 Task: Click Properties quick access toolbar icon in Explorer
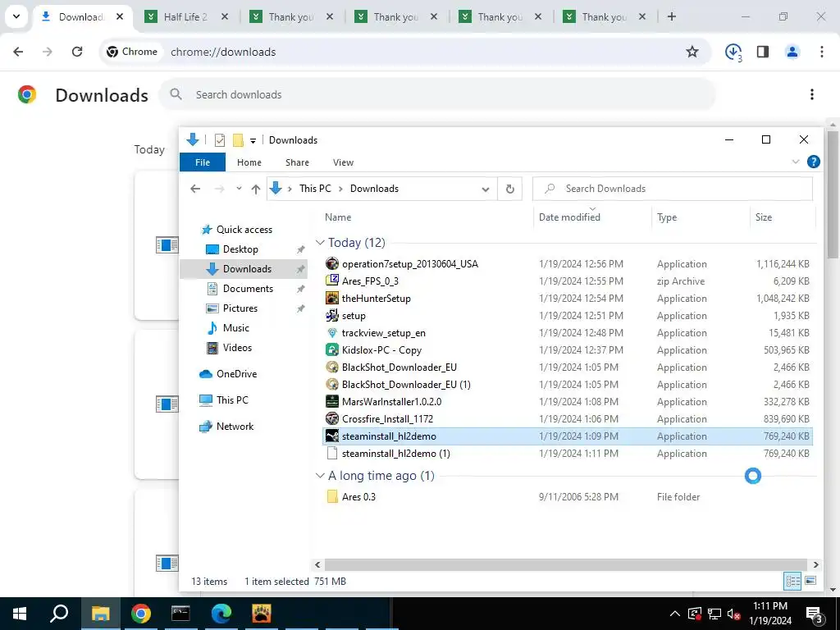tap(220, 140)
